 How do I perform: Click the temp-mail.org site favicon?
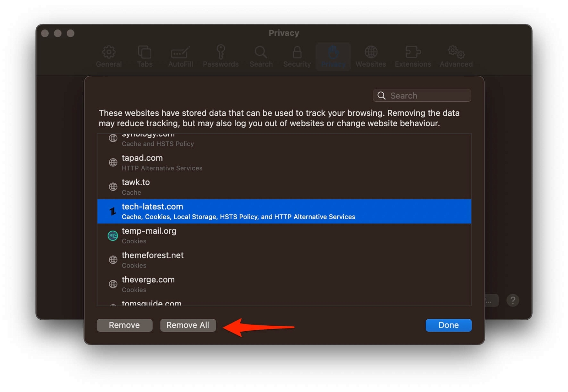[x=113, y=236]
